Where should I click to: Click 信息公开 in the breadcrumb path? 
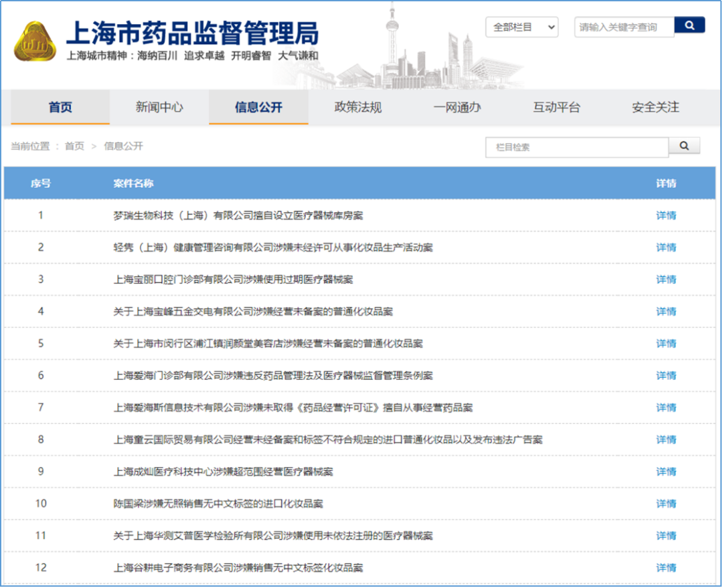pos(123,146)
